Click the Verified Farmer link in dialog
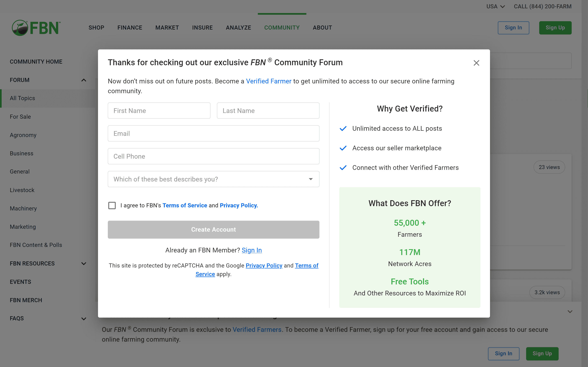 pyautogui.click(x=268, y=81)
